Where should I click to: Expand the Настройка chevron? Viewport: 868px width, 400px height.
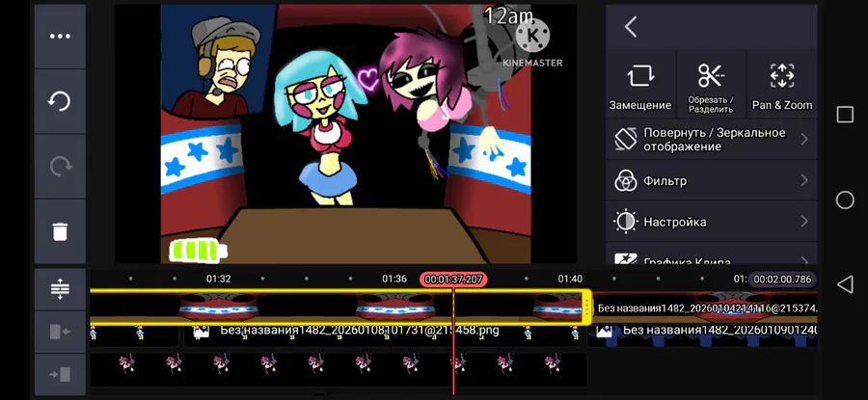coord(804,222)
